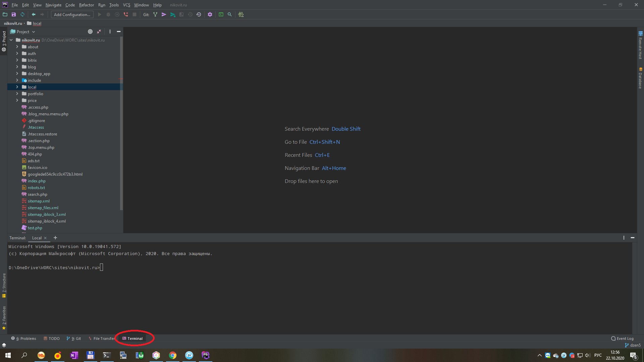Viewport: 644px width, 362px height.
Task: Collapse the nikovit.ru root node
Action: coord(11,40)
